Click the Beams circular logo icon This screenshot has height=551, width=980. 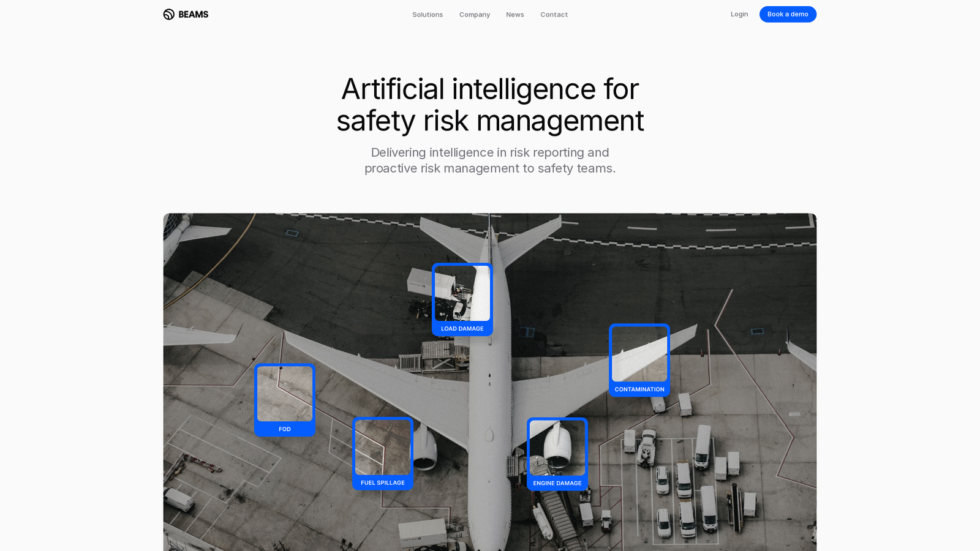click(x=169, y=14)
